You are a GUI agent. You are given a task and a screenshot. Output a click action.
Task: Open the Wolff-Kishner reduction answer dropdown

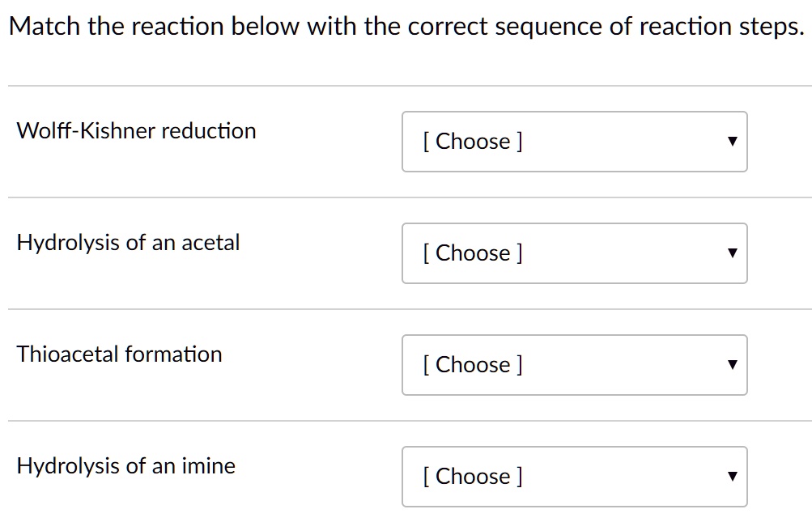pos(574,142)
